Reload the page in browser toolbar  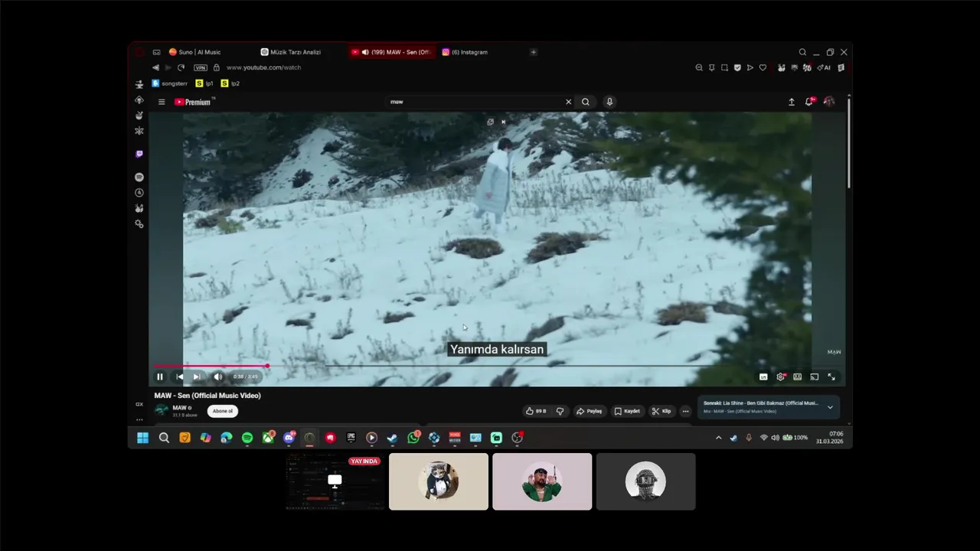(x=181, y=67)
